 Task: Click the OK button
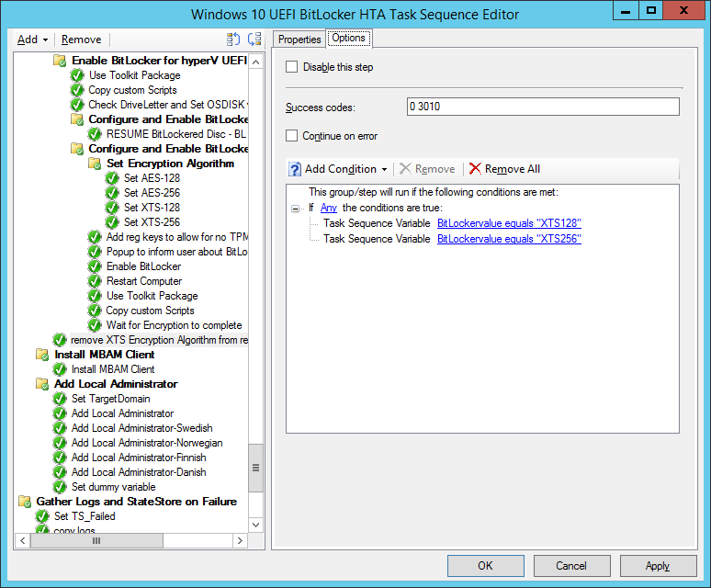point(486,566)
